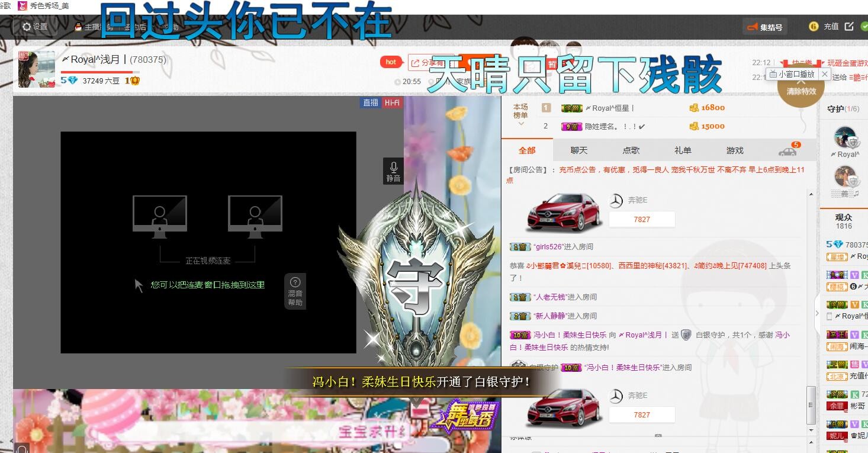This screenshot has height=453, width=868.
Task: Mute with the 静音 microphone button
Action: (393, 171)
